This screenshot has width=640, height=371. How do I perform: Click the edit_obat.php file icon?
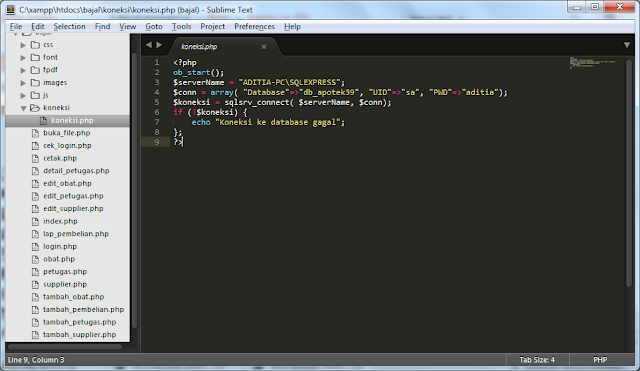click(36, 184)
